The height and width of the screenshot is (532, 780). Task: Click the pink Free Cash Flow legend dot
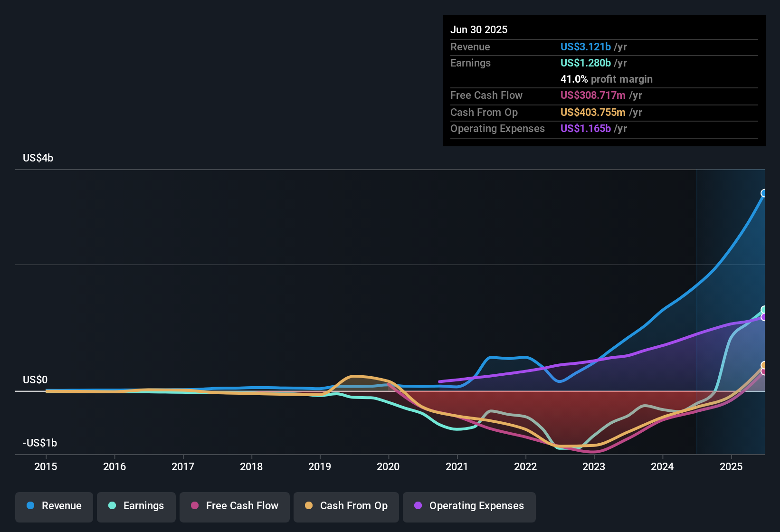(x=194, y=506)
